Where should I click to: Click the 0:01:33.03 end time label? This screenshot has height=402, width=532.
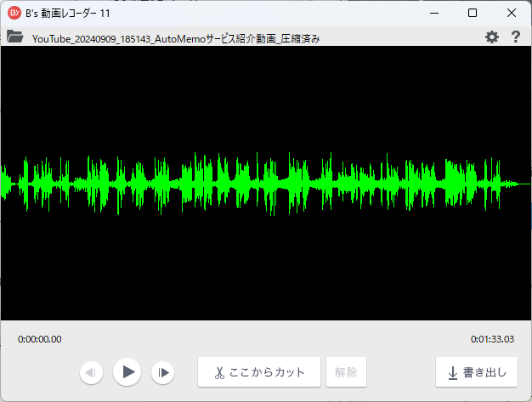[492, 339]
